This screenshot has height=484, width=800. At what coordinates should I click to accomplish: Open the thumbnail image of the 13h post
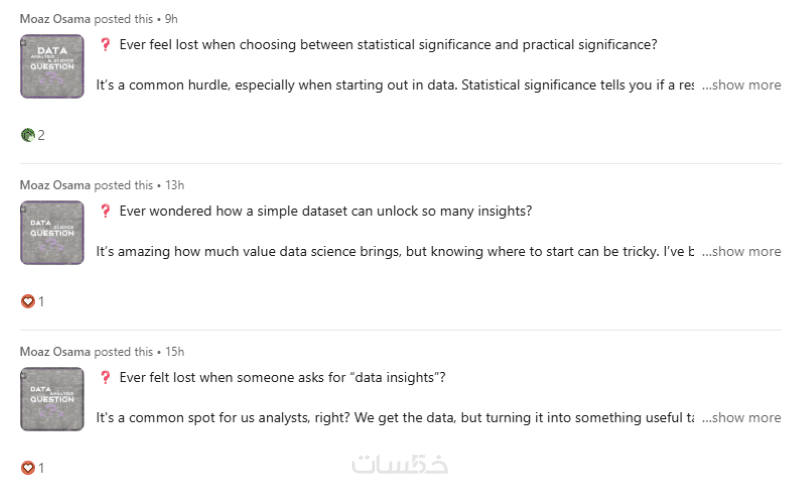[x=52, y=233]
